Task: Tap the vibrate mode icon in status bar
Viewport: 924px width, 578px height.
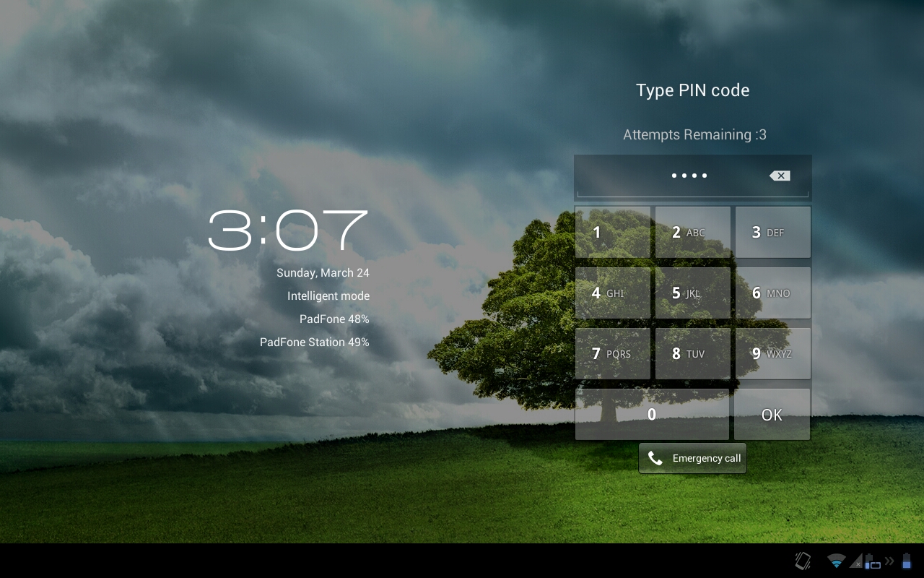Action: coord(803,561)
